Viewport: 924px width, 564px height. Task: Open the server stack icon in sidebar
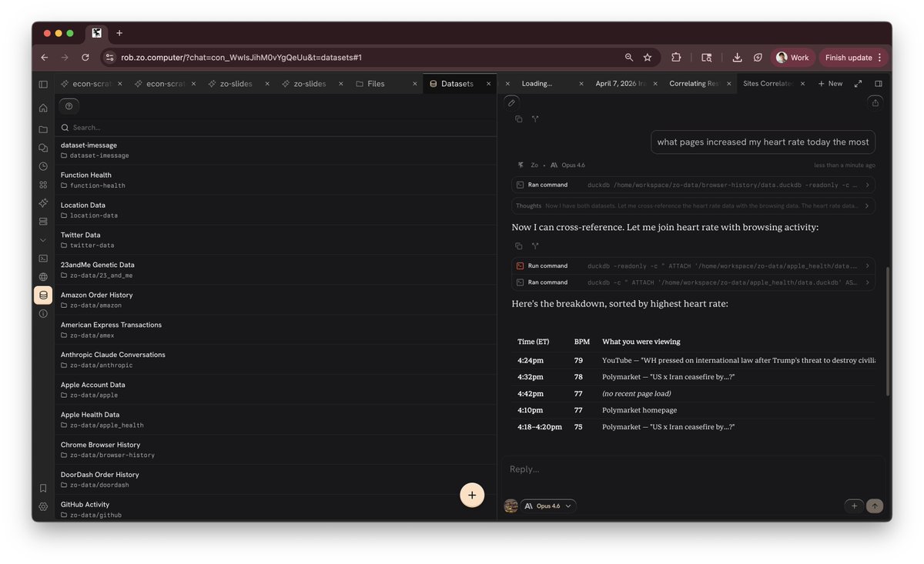coord(43,222)
